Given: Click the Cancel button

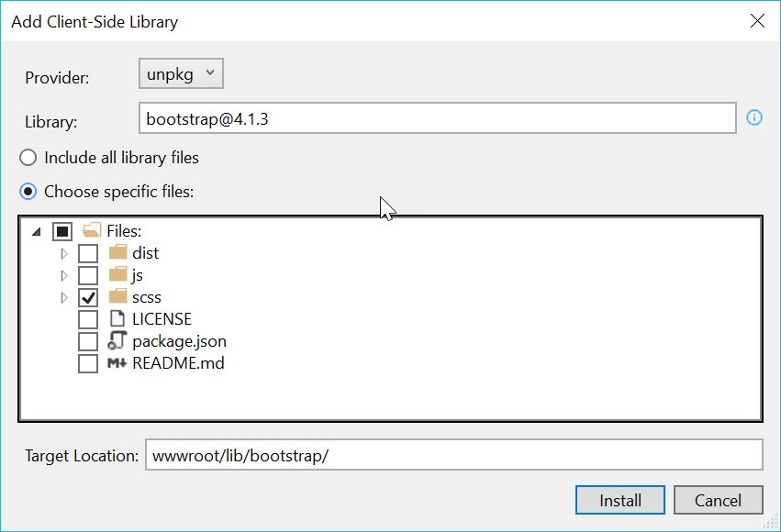Looking at the screenshot, I should (x=719, y=500).
